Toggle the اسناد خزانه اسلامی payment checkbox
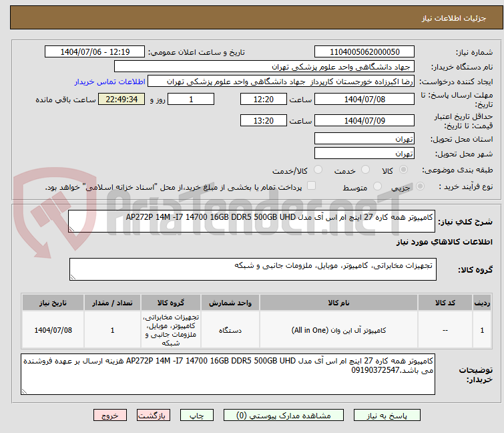The width and height of the screenshot is (504, 433). 312,187
